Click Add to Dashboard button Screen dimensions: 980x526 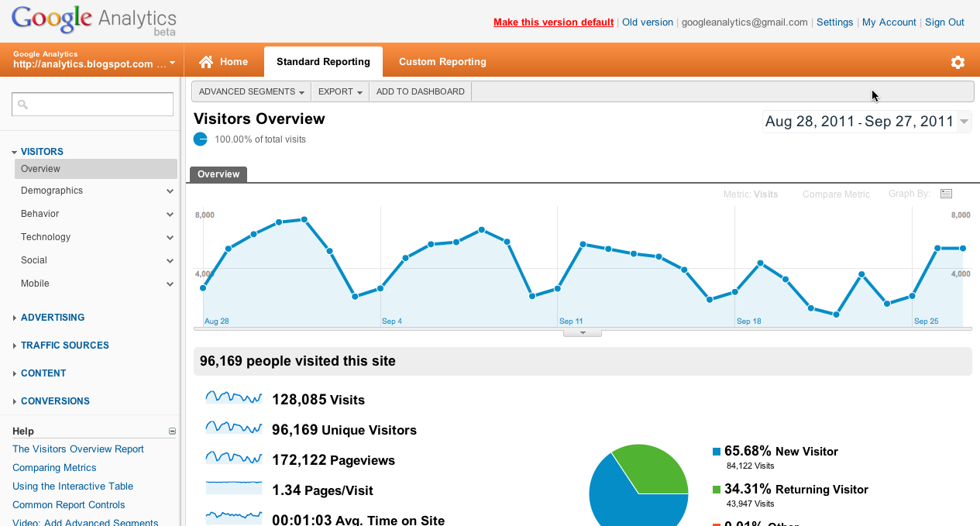[421, 91]
